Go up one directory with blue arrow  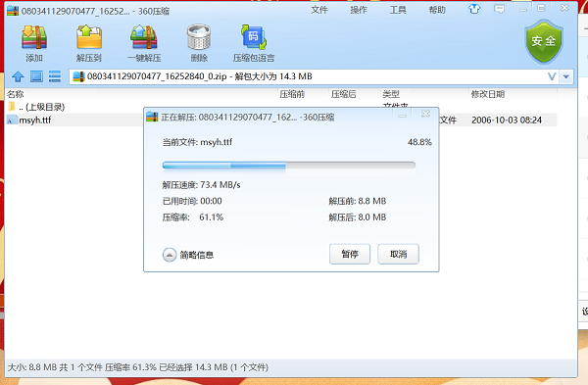coord(18,76)
